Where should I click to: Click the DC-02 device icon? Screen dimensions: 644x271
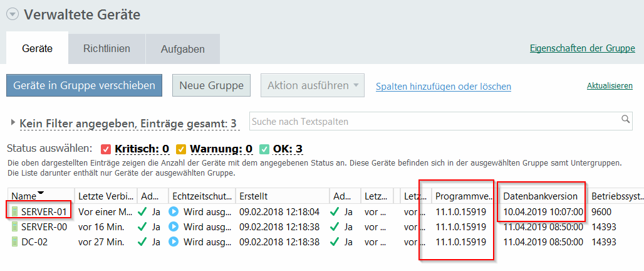coord(15,242)
